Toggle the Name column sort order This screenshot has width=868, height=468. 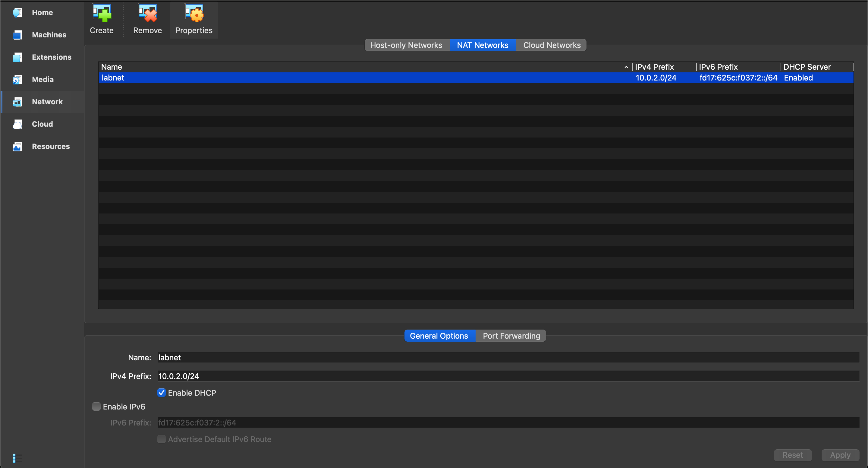(x=112, y=67)
